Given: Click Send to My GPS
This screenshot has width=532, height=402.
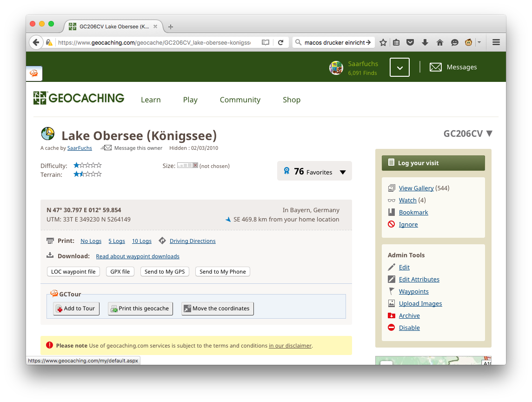Looking at the screenshot, I should coord(165,272).
